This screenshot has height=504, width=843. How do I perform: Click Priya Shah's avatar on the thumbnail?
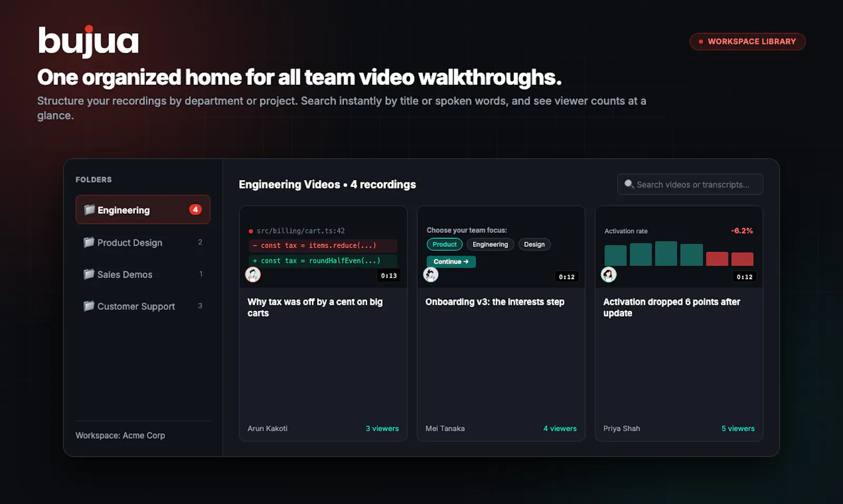[x=609, y=274]
